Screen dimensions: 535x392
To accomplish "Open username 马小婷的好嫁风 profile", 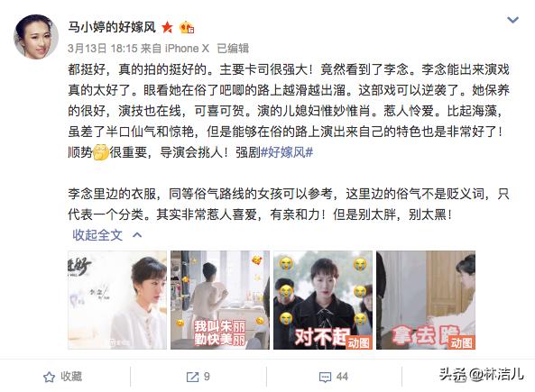I will [x=112, y=27].
